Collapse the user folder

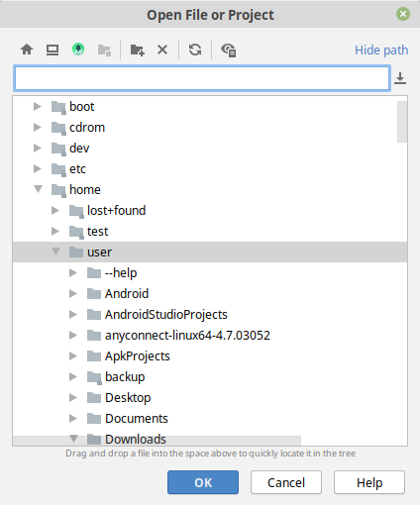tap(55, 252)
